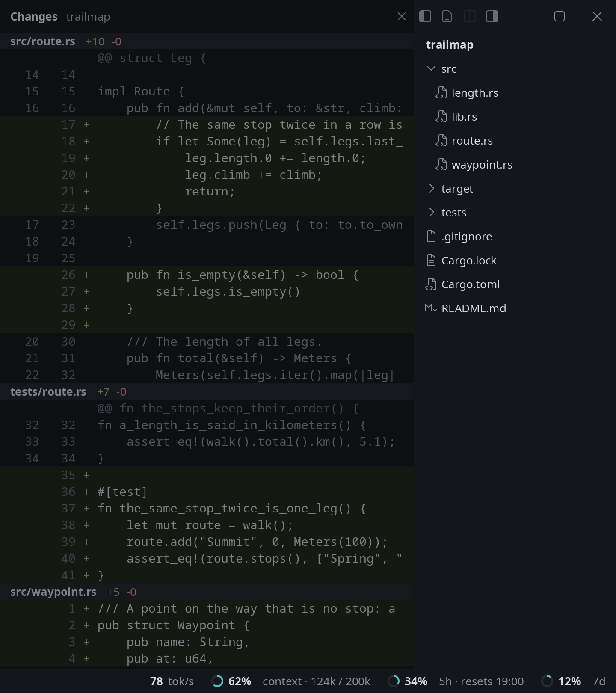Select the tests folder label

(x=454, y=212)
